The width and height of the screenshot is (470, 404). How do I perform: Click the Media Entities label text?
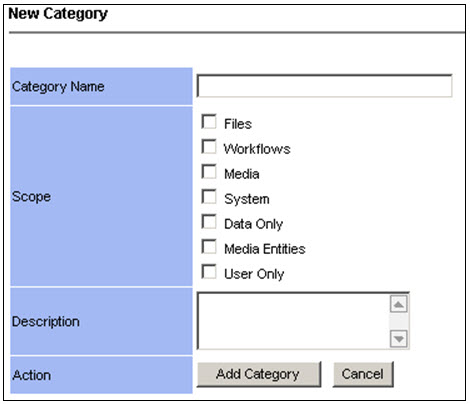[x=265, y=249]
